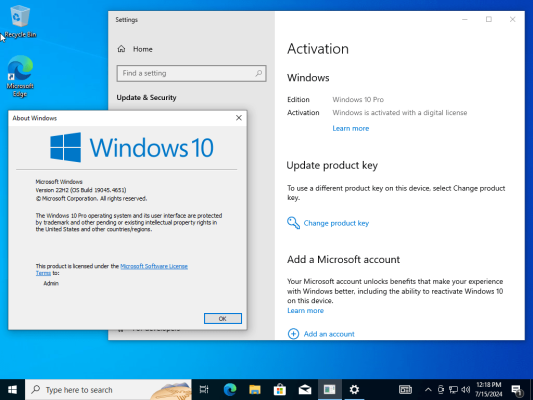Open the Terms link in About Windows
The width and height of the screenshot is (533, 400).
coord(43,273)
